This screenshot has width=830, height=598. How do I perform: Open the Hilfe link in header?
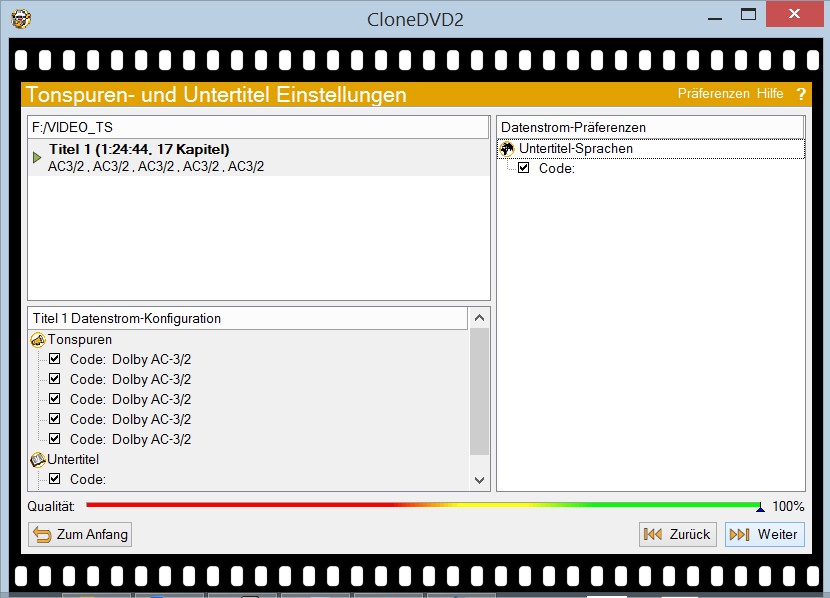pos(770,94)
